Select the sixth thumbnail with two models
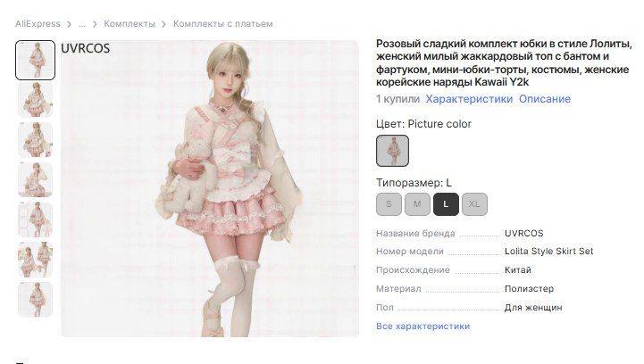Image resolution: width=644 pixels, height=364 pixels. 36,260
